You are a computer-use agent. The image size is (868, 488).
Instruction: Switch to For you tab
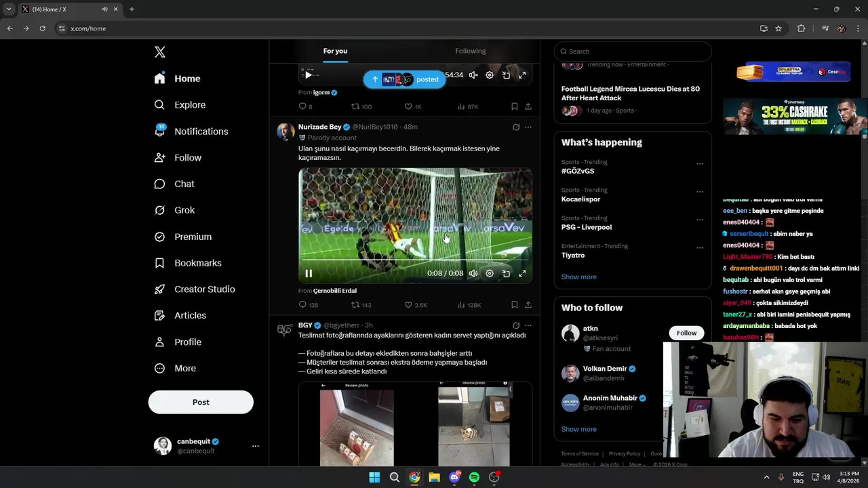point(335,51)
